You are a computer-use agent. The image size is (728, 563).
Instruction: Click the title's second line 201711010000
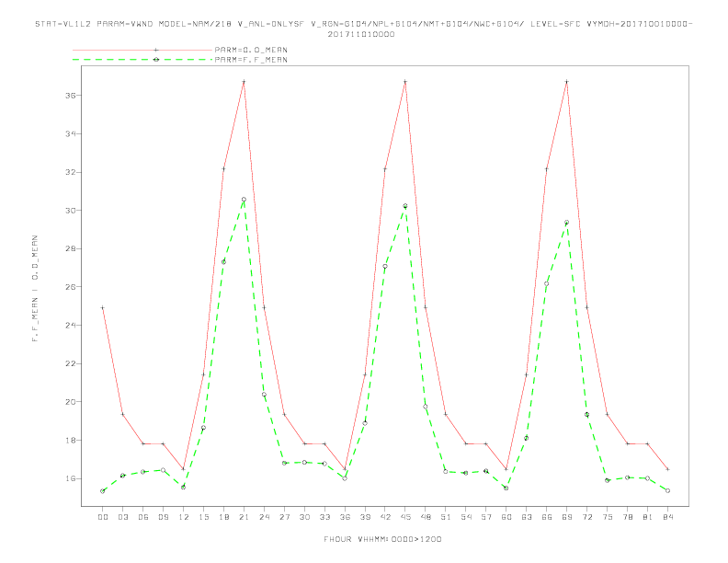coord(361,34)
